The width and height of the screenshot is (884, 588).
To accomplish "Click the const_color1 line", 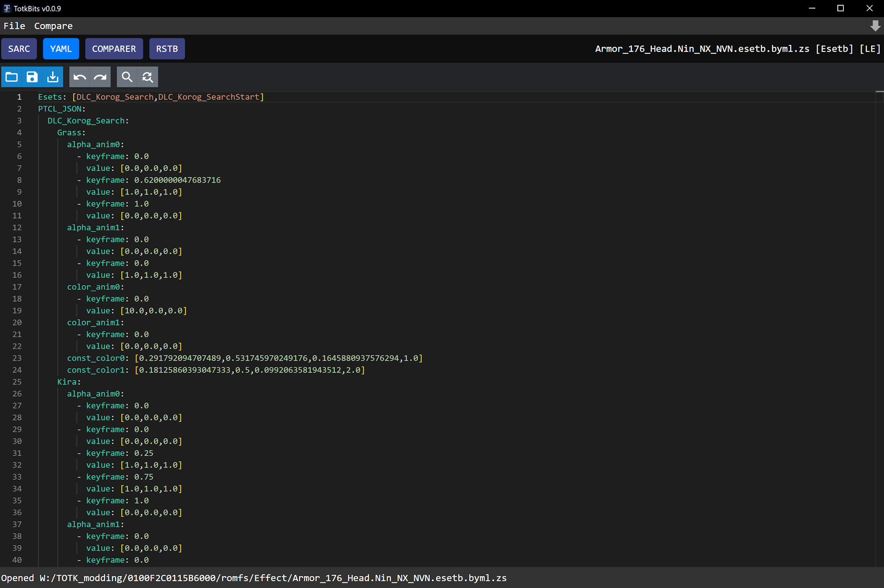I will pos(216,370).
